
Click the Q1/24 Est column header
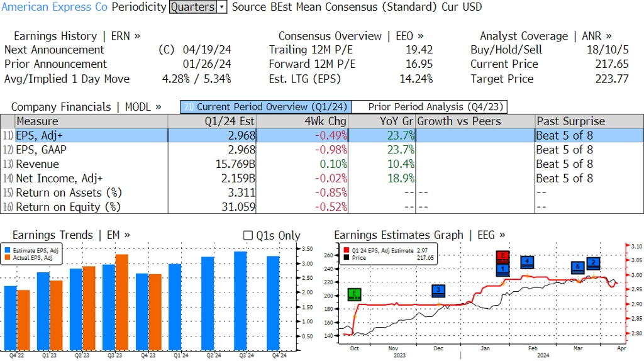coord(212,121)
